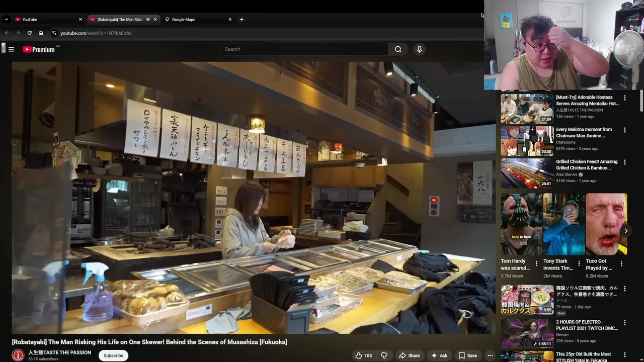The height and width of the screenshot is (362, 644).
Task: Open the 2 HOURS OF ELECTRO playlist thumbnail
Action: pos(527,333)
